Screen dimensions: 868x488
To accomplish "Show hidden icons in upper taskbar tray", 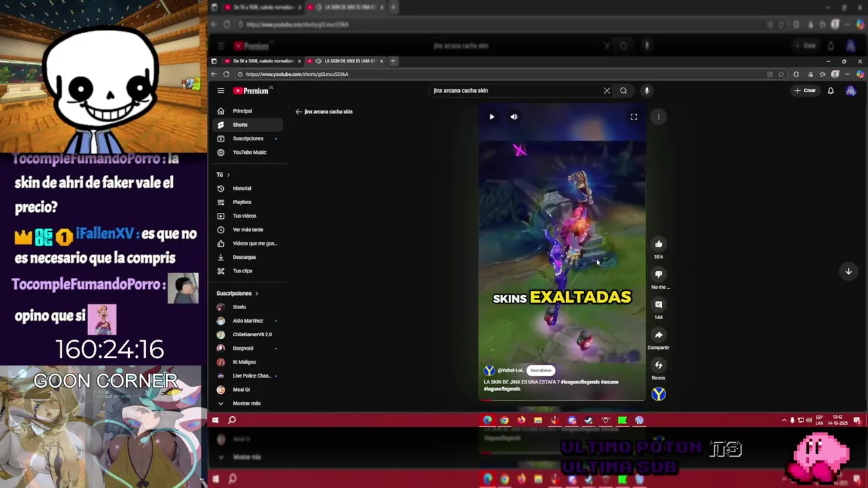I will point(784,420).
